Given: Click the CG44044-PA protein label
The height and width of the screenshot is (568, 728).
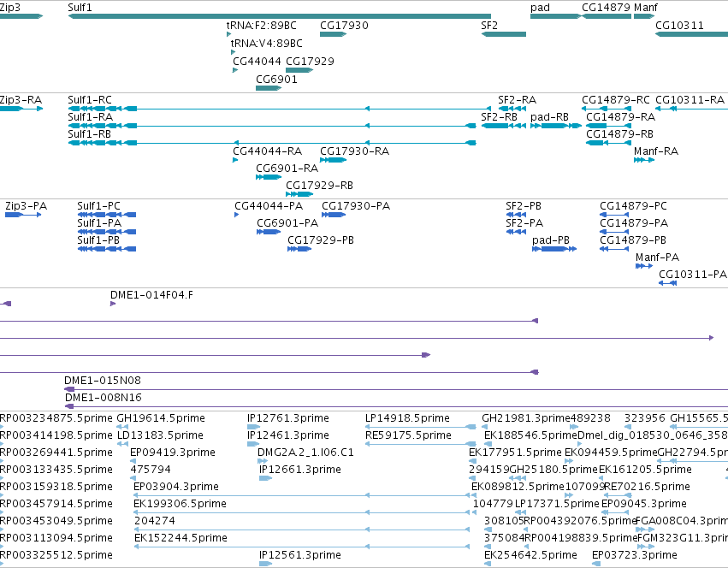Looking at the screenshot, I should click(x=269, y=206).
